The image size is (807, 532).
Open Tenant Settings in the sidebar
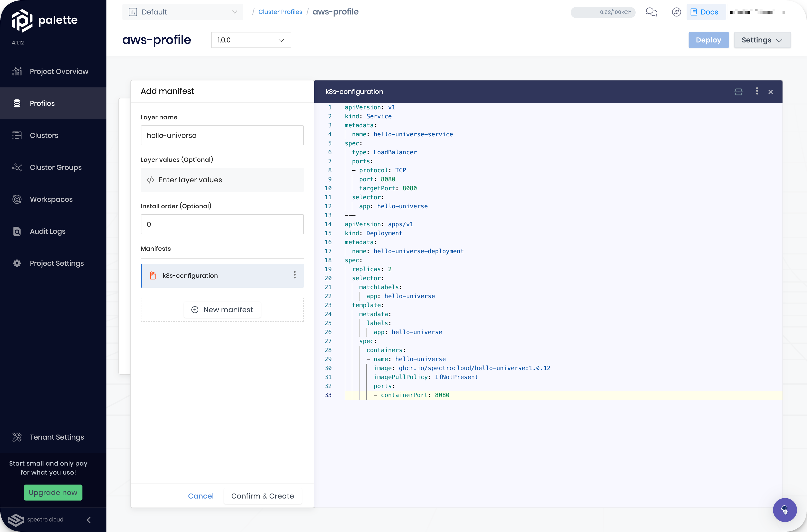pyautogui.click(x=53, y=437)
